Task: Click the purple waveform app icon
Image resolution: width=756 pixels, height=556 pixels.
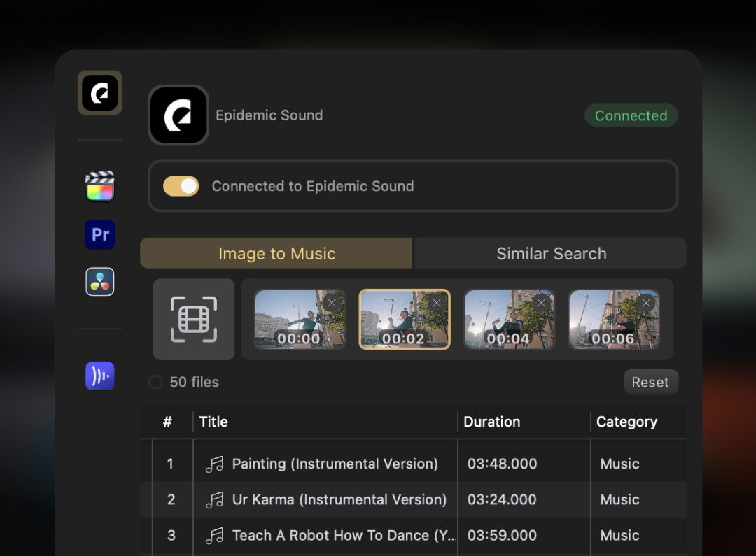Action: (100, 376)
